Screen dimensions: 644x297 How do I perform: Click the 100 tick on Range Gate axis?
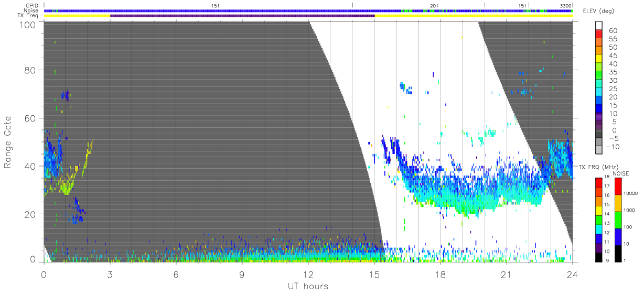coord(27,24)
